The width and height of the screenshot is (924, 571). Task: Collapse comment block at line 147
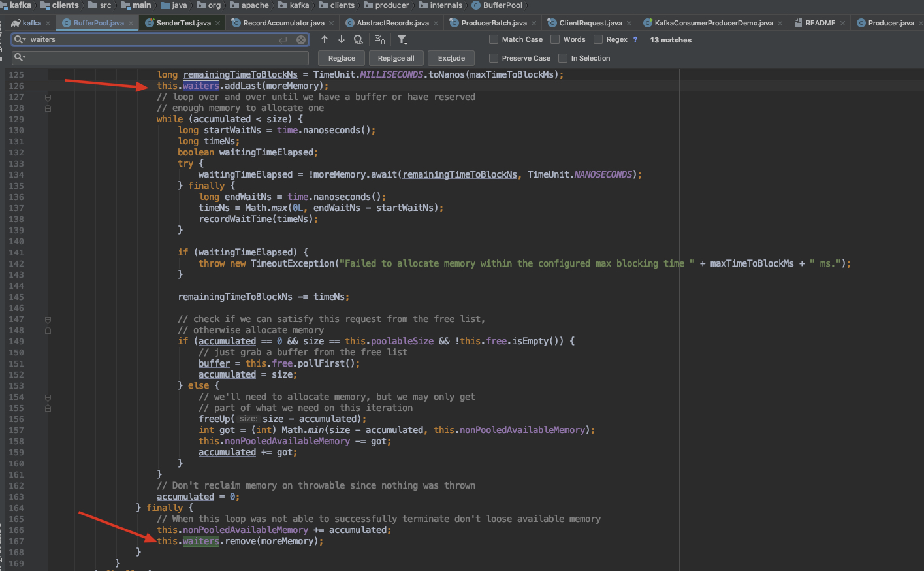pos(48,319)
